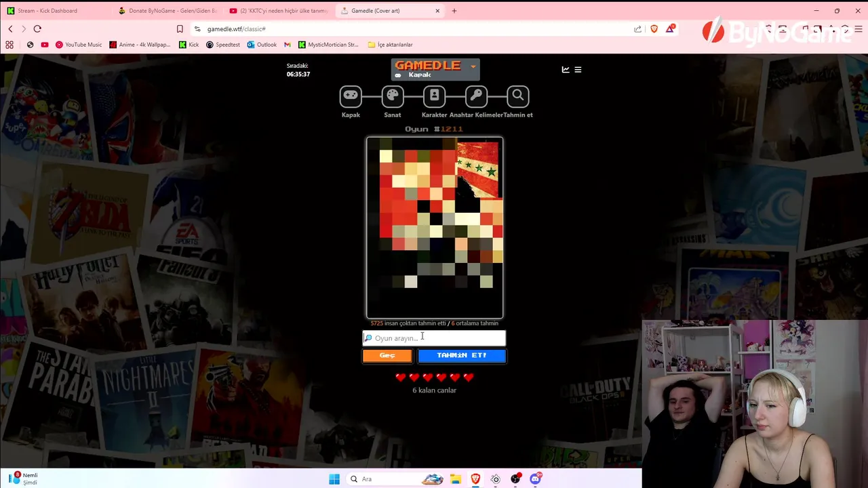Click the orange Geç skip button
Image resolution: width=868 pixels, height=488 pixels.
[387, 356]
